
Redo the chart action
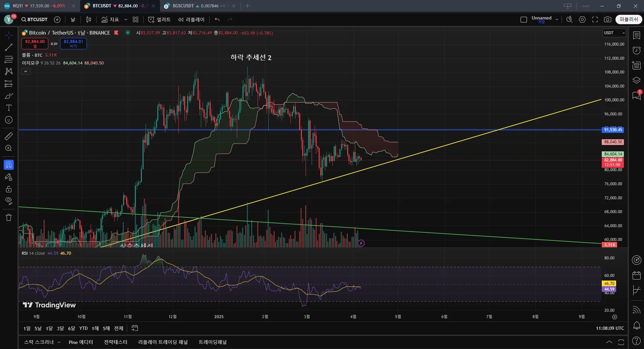click(x=230, y=19)
